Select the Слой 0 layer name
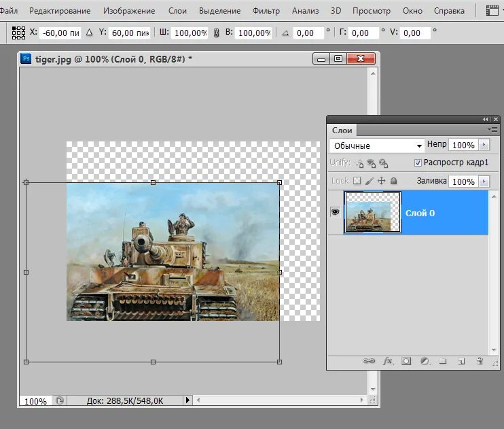The width and height of the screenshot is (504, 429). click(420, 213)
